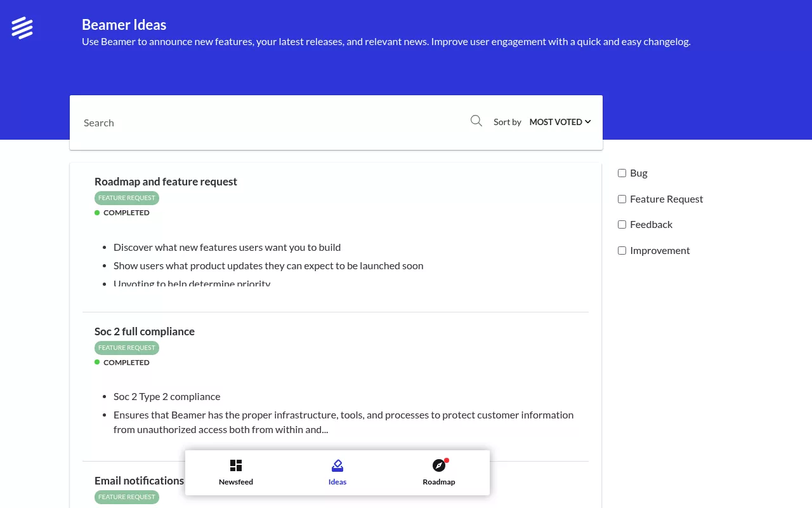Click the 'Sort by' label
The height and width of the screenshot is (508, 812).
pyautogui.click(x=507, y=122)
